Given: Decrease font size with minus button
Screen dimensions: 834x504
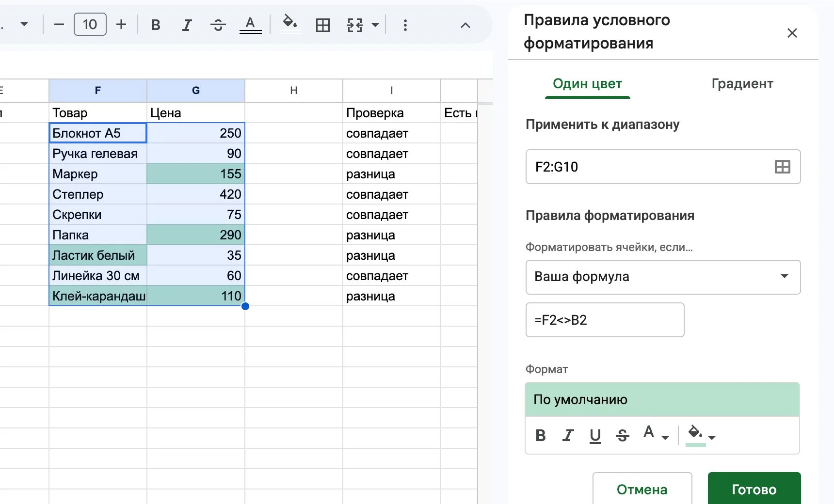Looking at the screenshot, I should pyautogui.click(x=59, y=24).
